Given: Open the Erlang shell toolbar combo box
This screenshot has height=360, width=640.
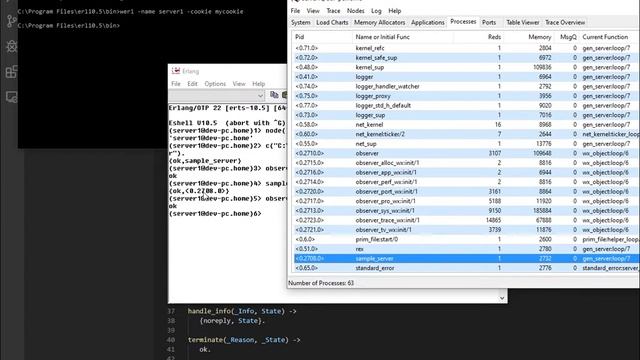Looking at the screenshot, I should coord(217,96).
